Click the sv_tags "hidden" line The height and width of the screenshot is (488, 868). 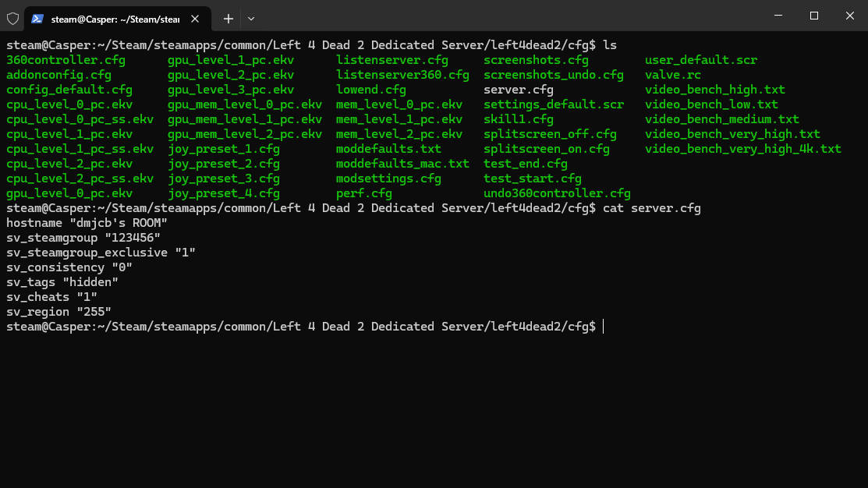tap(62, 282)
